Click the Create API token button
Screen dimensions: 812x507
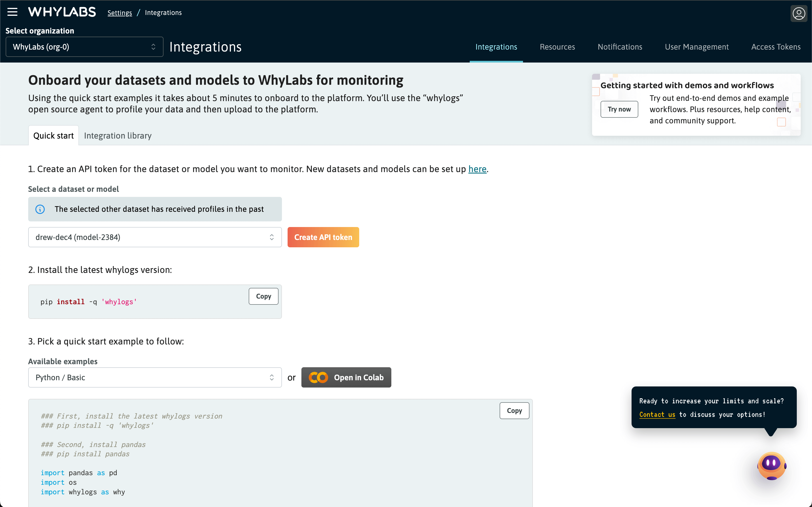click(323, 237)
